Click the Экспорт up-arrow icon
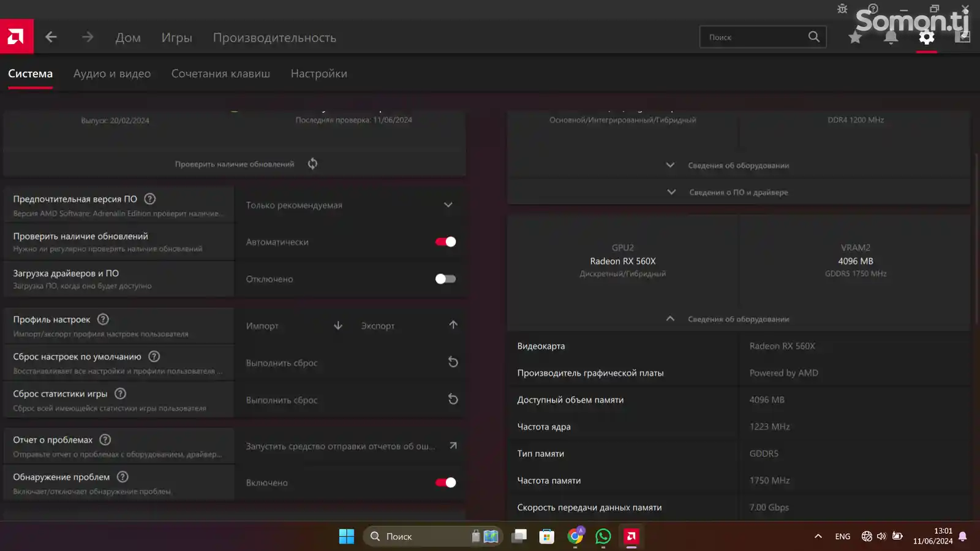This screenshot has height=551, width=980. click(453, 325)
